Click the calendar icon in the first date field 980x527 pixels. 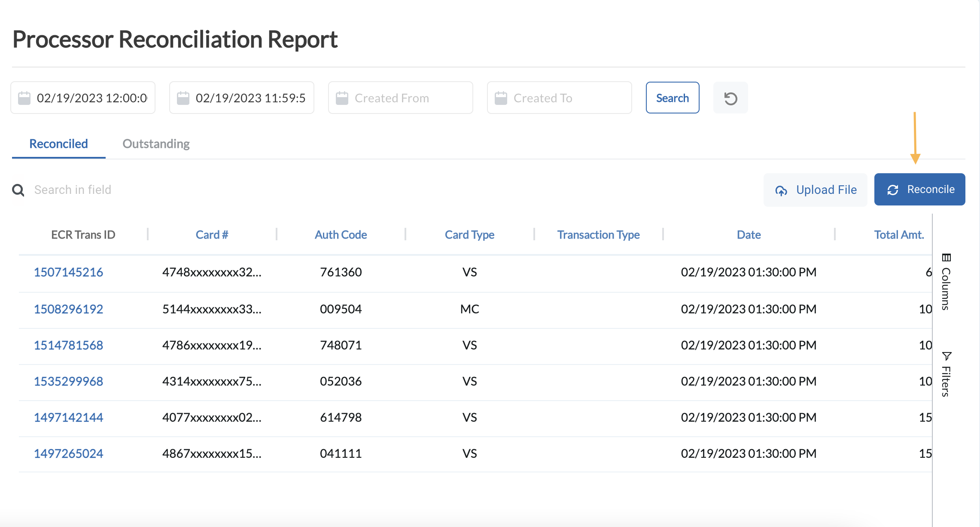24,98
